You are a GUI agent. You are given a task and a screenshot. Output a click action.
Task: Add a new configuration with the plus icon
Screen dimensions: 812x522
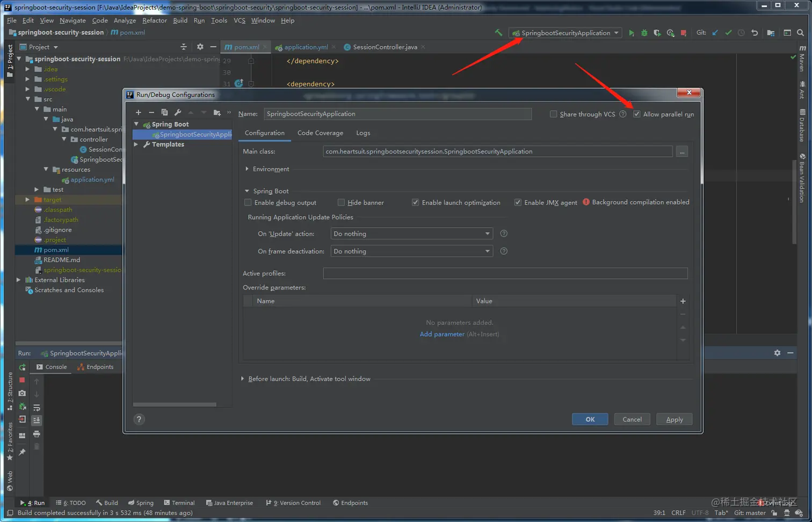139,112
